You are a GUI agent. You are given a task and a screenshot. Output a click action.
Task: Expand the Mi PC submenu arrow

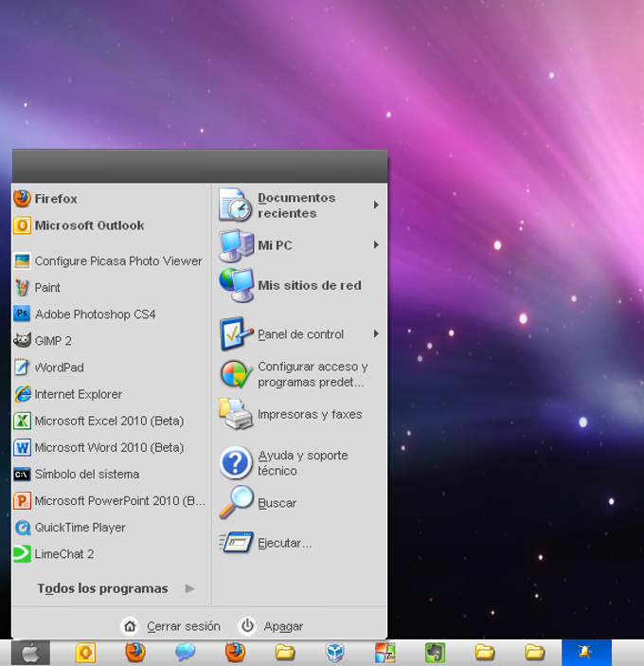click(x=376, y=245)
